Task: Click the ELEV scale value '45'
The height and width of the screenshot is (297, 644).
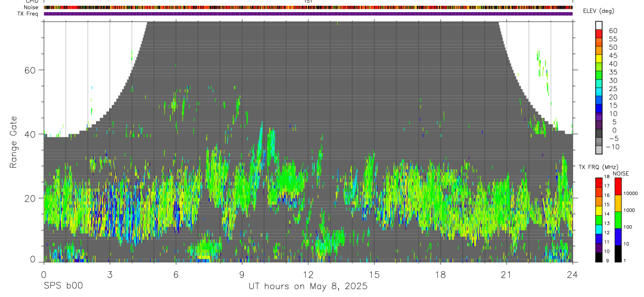Action: (613, 56)
